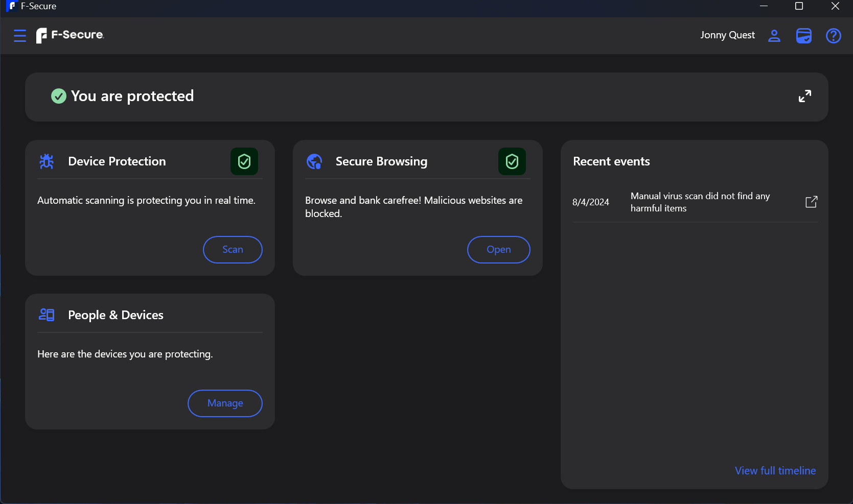Click the green protected checkmark icon
The width and height of the screenshot is (853, 504).
[x=59, y=96]
